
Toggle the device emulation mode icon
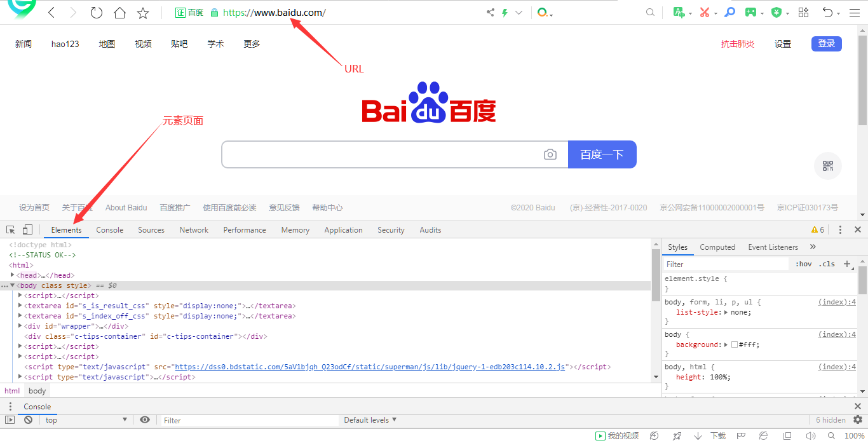click(26, 228)
